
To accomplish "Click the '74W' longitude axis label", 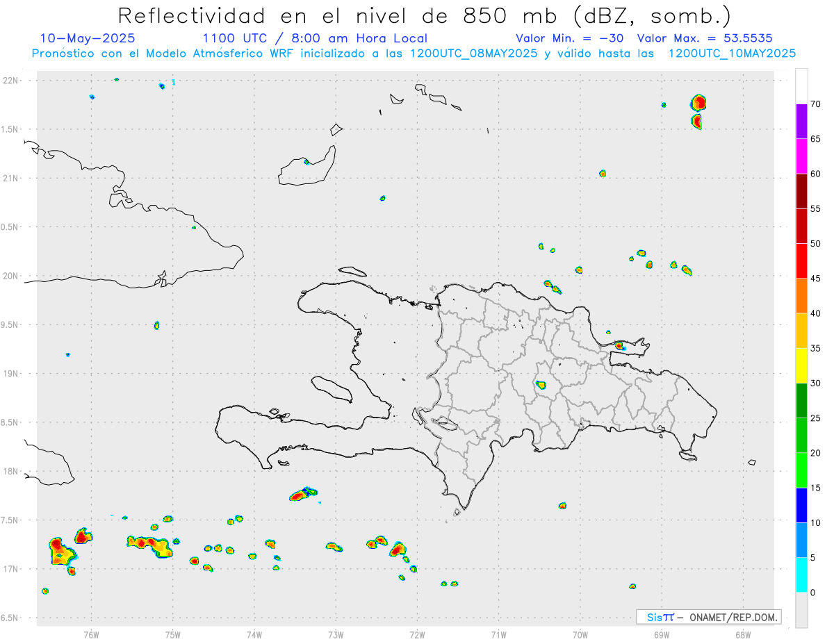I will pyautogui.click(x=254, y=634).
